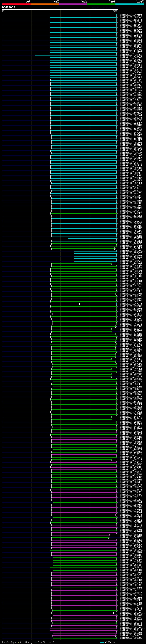Select the UniRef100_Q8RY14 label
This screenshot has width=146, height=644.
click(131, 40)
